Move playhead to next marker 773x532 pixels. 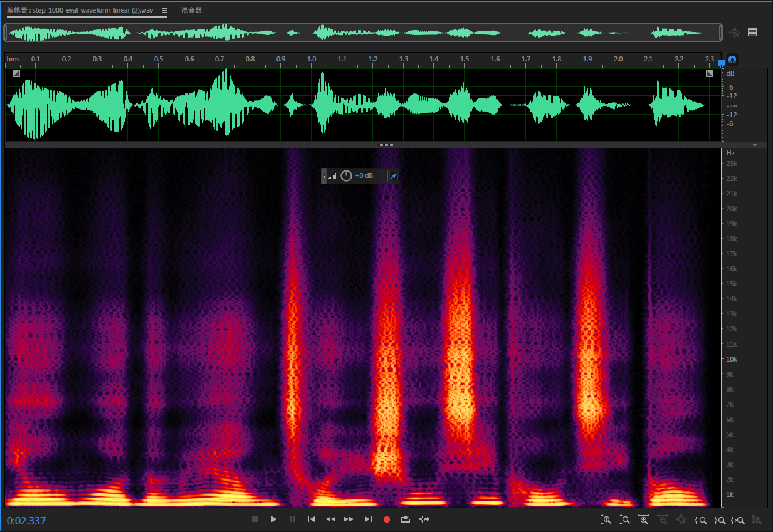click(x=368, y=519)
